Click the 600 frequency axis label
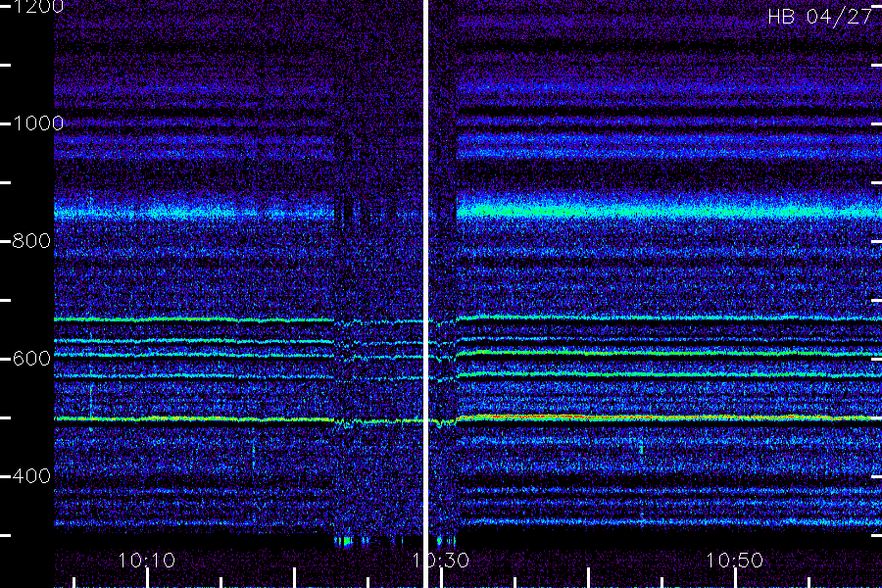Image resolution: width=882 pixels, height=588 pixels. (x=31, y=359)
